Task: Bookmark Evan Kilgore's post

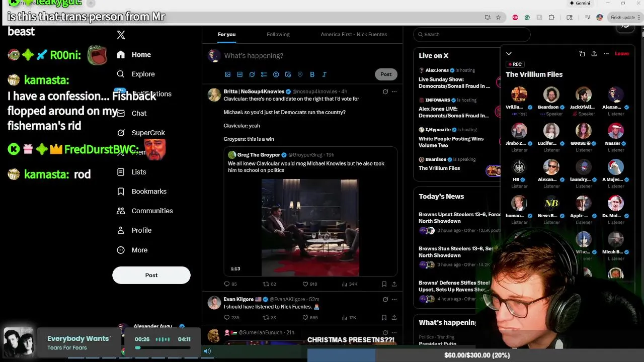Action: coord(384,318)
